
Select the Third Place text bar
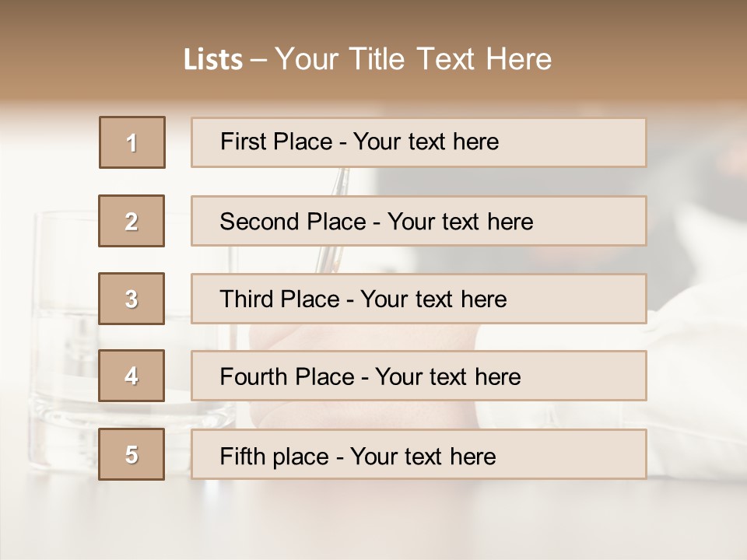click(419, 299)
